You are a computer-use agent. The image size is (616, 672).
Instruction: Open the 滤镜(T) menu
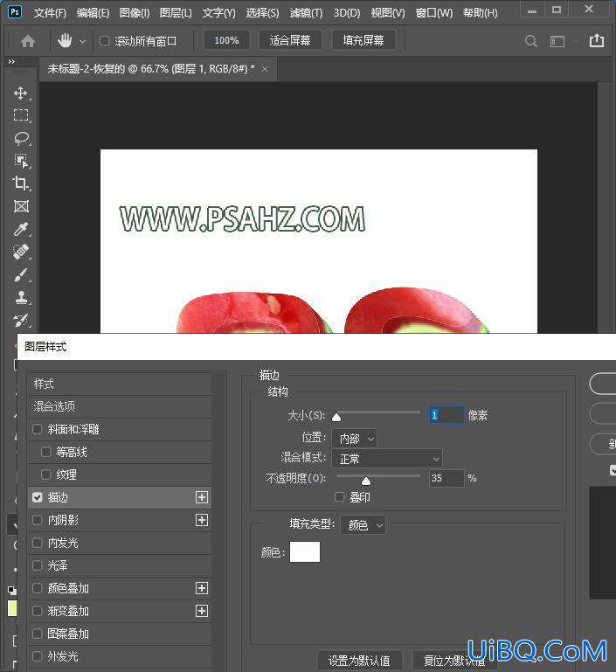pos(306,13)
